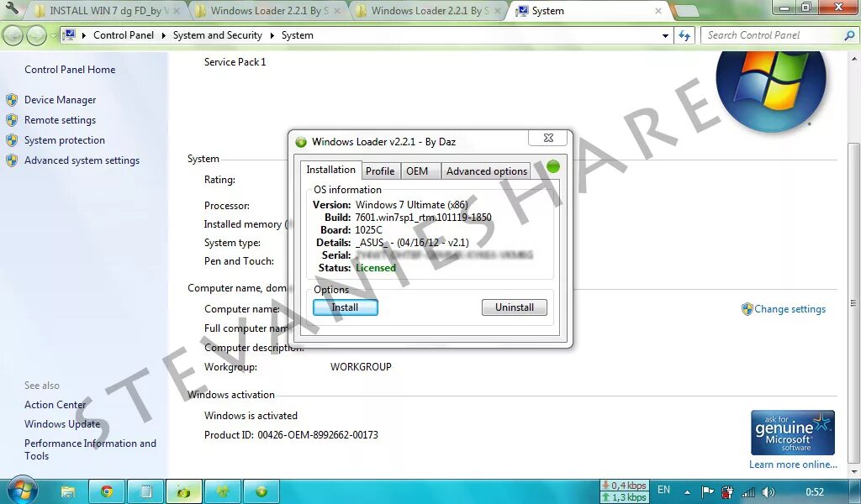Expand the arrow before Control Panel breadcrumb
861x504 pixels.
click(x=84, y=35)
